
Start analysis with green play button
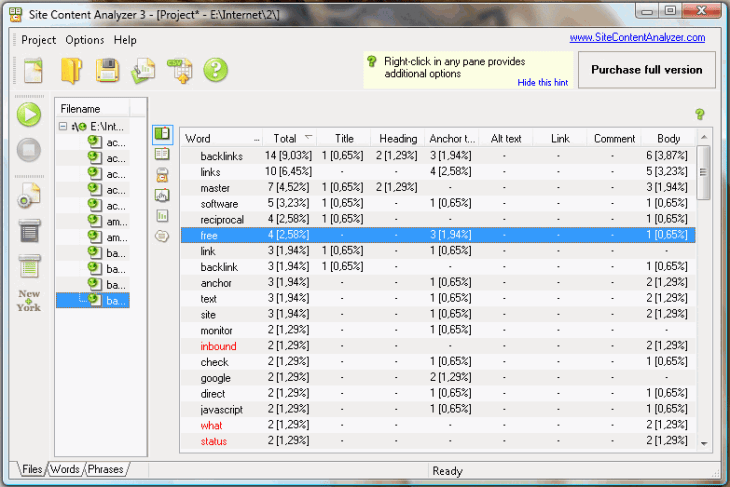(29, 115)
